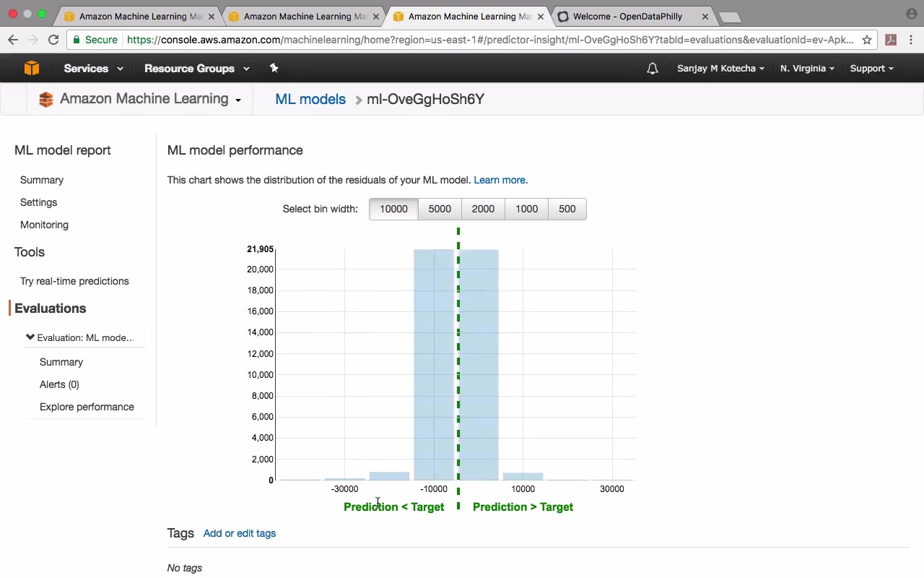Close the Welcome - OpenDataPhilly tab
This screenshot has width=924, height=578.
[705, 16]
